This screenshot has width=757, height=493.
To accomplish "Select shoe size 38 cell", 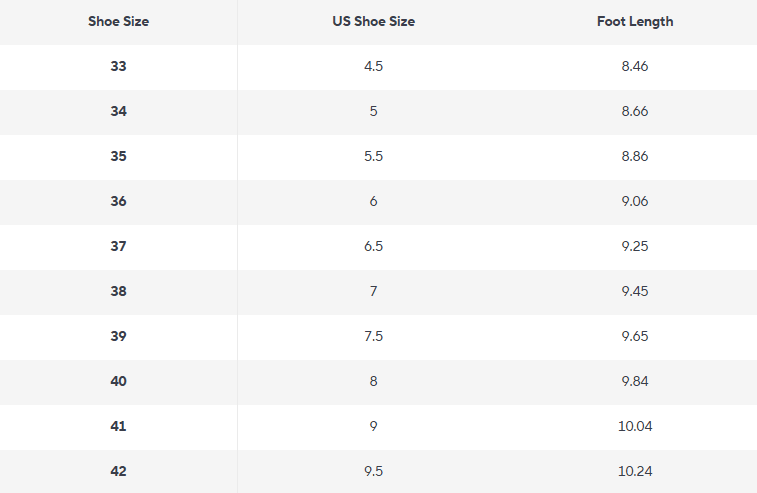I will pos(118,291).
